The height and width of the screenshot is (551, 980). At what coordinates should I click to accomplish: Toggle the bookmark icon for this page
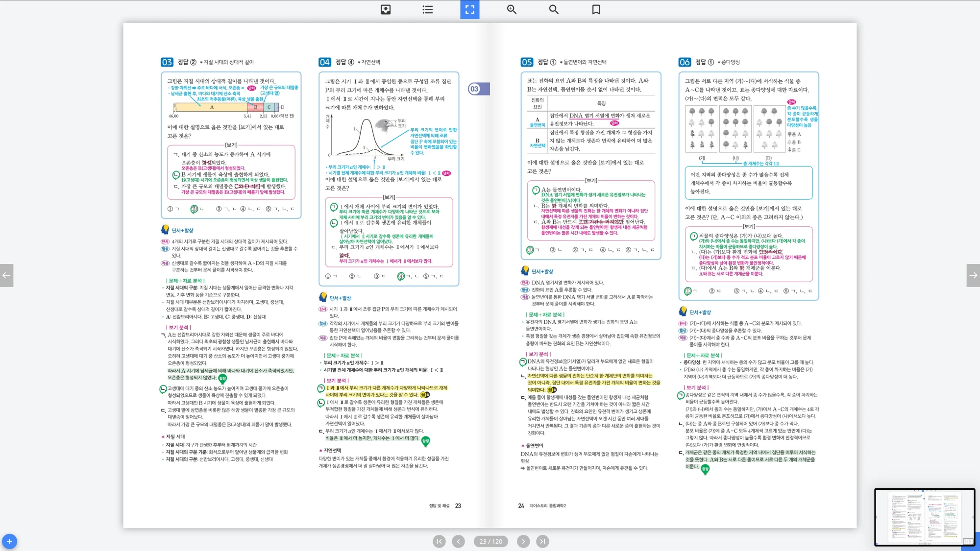point(596,9)
